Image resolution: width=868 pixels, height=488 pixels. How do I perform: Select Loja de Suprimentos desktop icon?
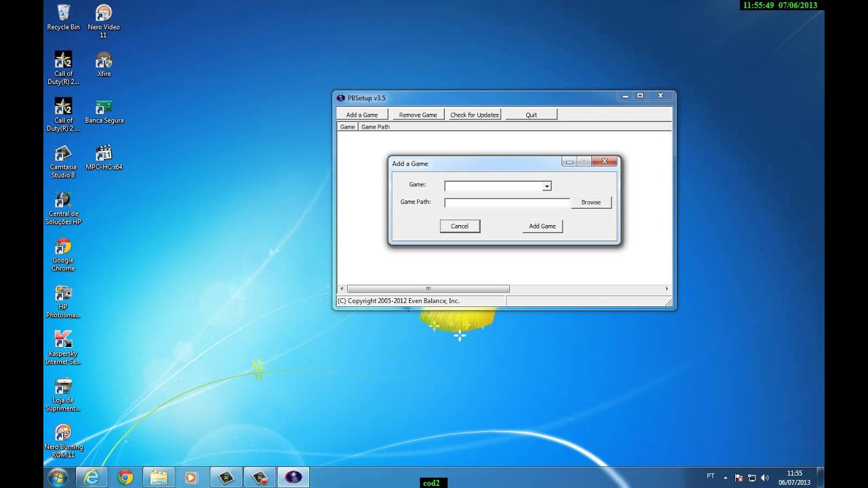pos(63,395)
